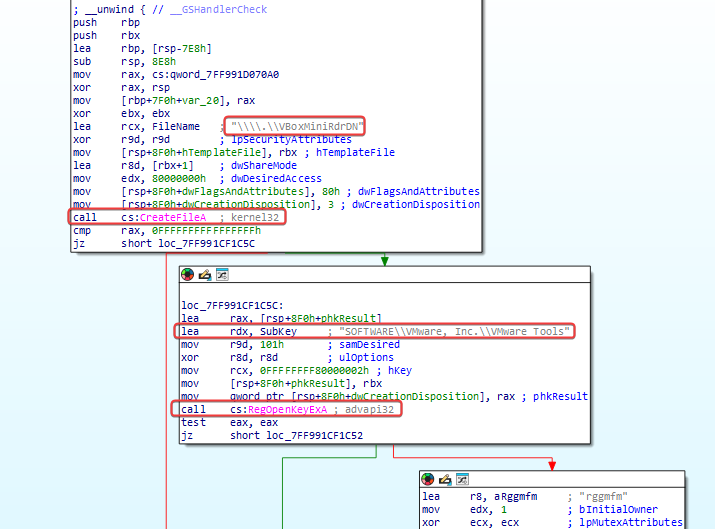Click the 'xor ecx, ecx' lpMutexAttributes line
This screenshot has width=715, height=529.
coord(552,522)
